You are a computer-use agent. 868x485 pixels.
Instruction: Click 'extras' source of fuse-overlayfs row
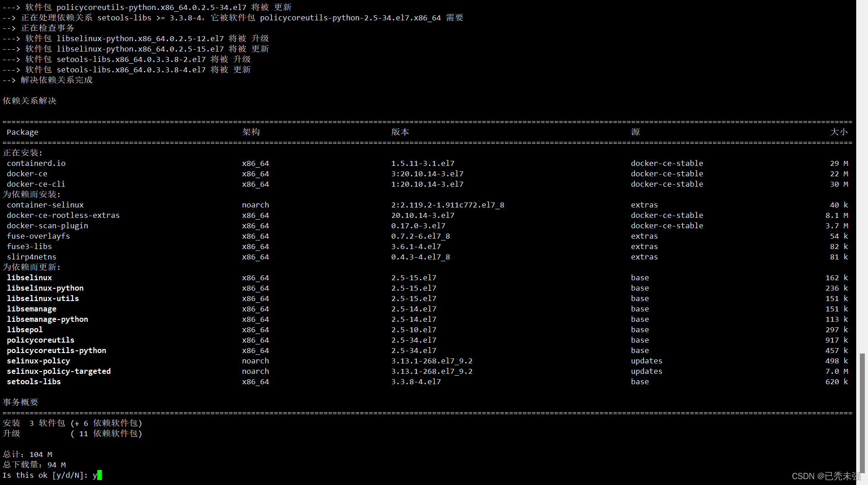(645, 236)
